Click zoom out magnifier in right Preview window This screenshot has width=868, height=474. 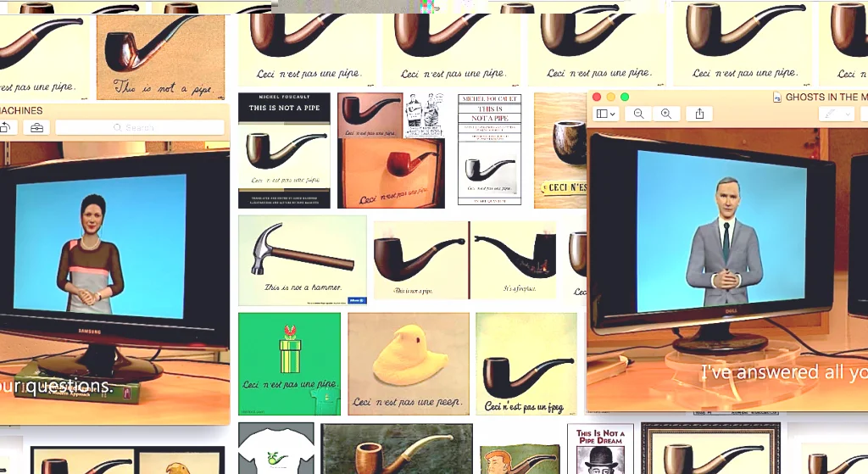(638, 114)
